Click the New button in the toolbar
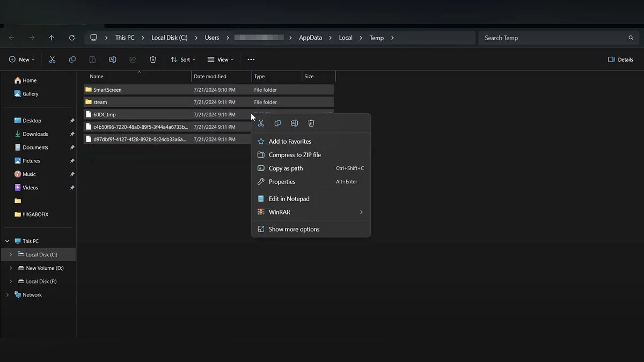 click(21, 60)
